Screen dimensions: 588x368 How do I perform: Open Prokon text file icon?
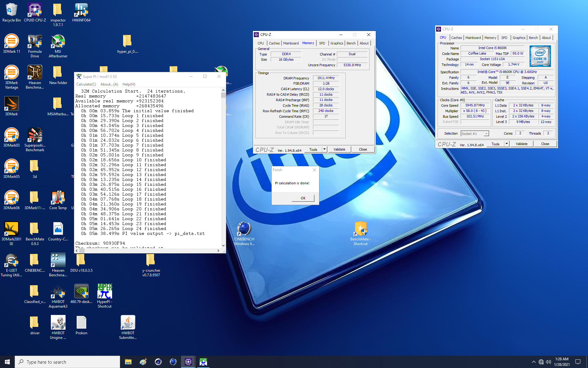pyautogui.click(x=81, y=325)
